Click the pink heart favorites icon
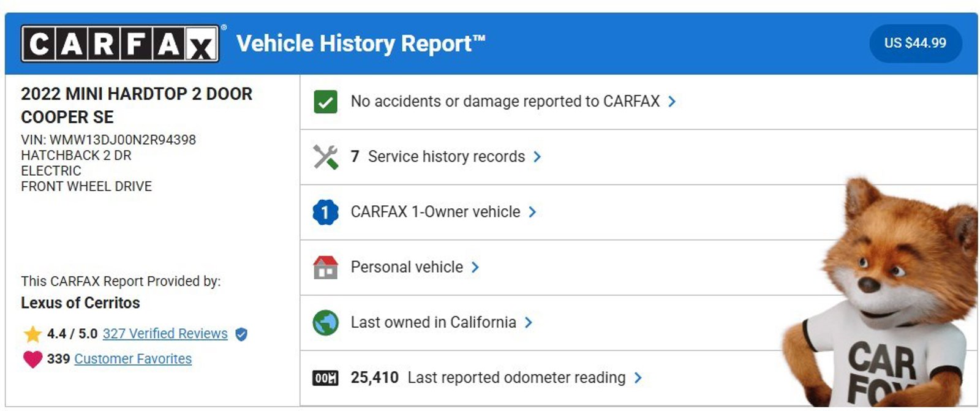This screenshot has height=411, width=980. pyautogui.click(x=32, y=359)
